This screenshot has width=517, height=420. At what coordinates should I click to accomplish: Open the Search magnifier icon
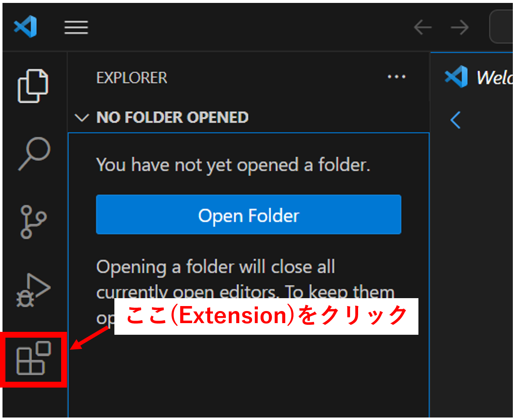tap(34, 153)
